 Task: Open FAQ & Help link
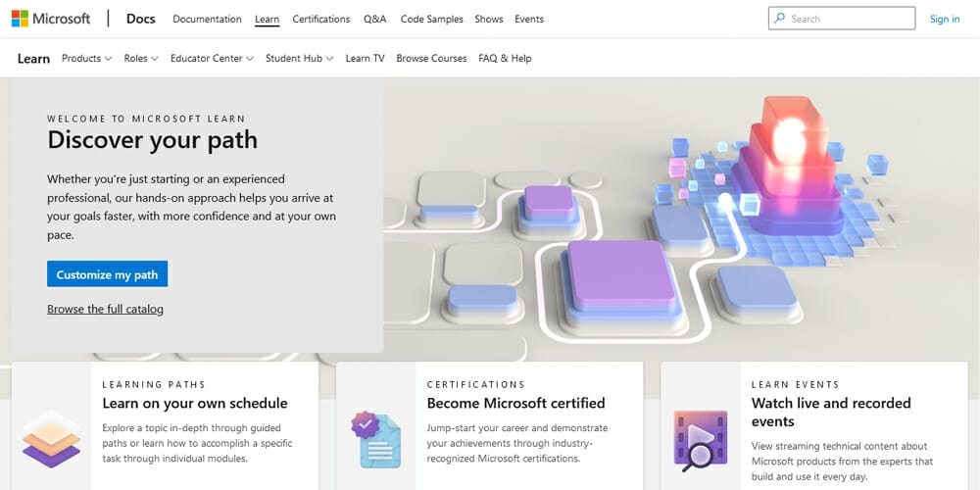point(505,58)
